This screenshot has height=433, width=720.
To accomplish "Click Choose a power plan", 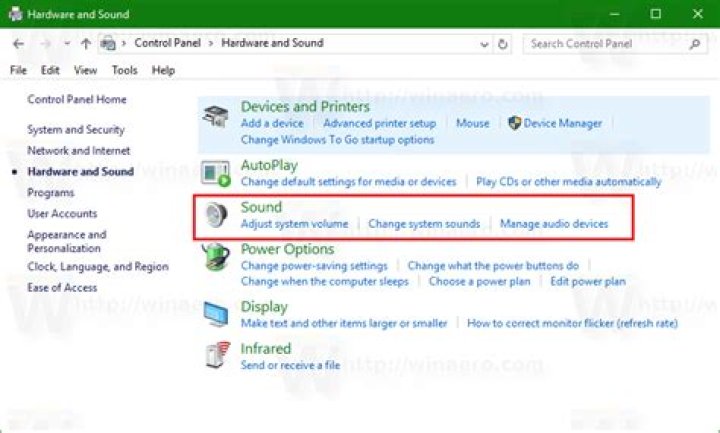I will (x=479, y=281).
